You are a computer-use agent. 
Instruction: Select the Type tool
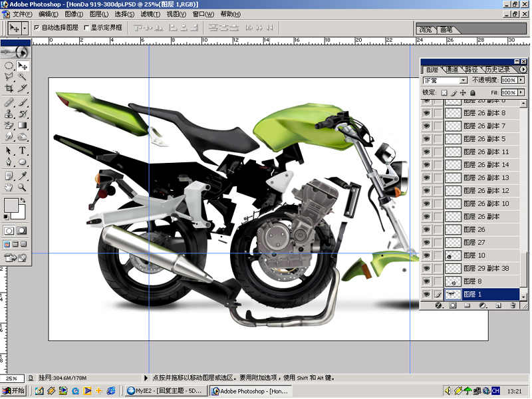[23, 150]
